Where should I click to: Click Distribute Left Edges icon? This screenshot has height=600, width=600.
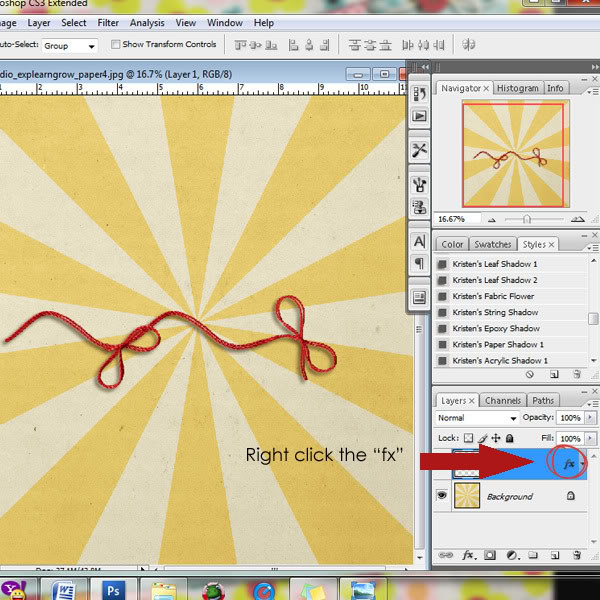coord(408,45)
